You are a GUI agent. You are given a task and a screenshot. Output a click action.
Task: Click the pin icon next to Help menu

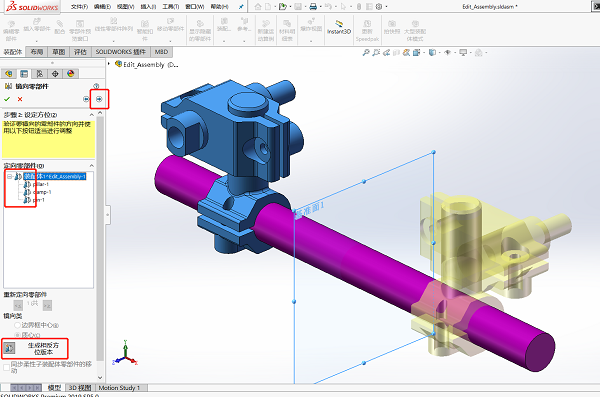tap(241, 7)
